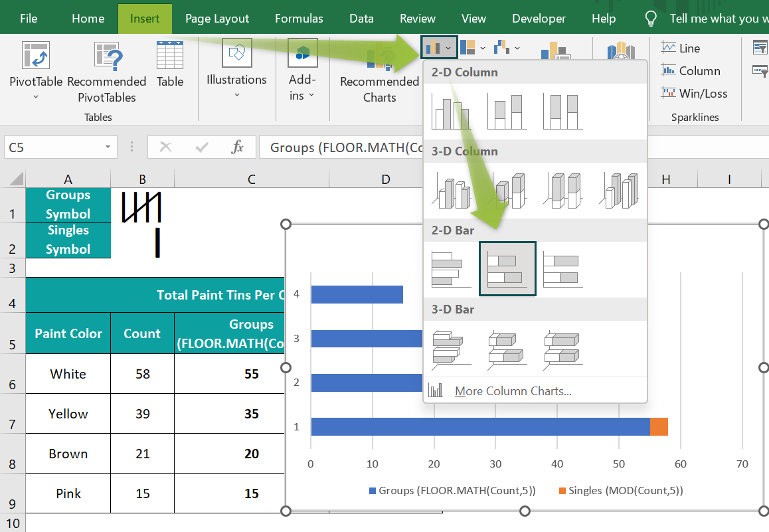This screenshot has width=769, height=532.
Task: Choose the 3-D Column chart option
Action: 619,191
